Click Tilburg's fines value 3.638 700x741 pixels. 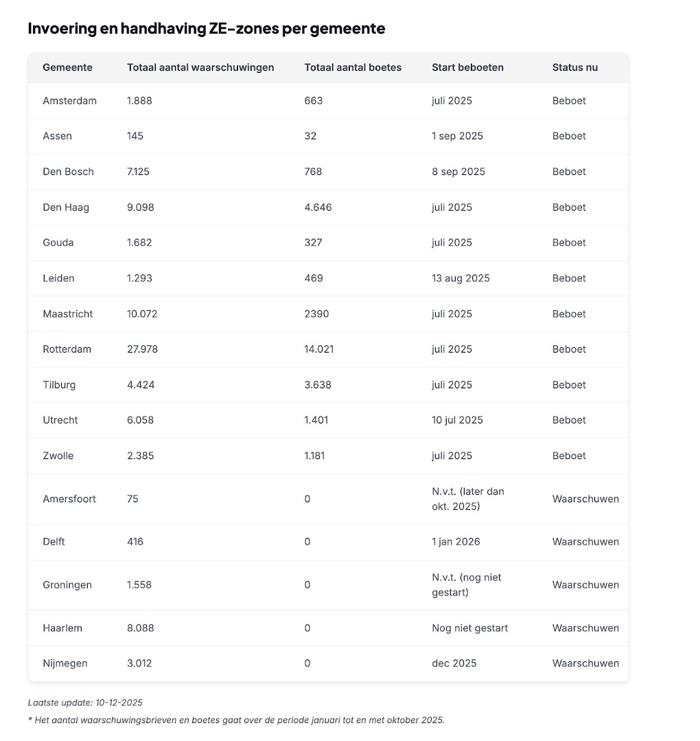318,385
